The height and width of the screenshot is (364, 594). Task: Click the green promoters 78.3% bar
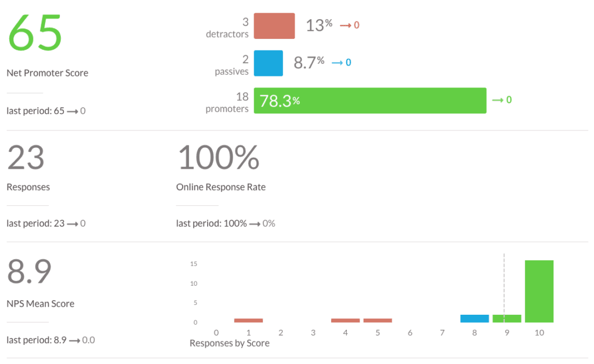[x=370, y=100]
